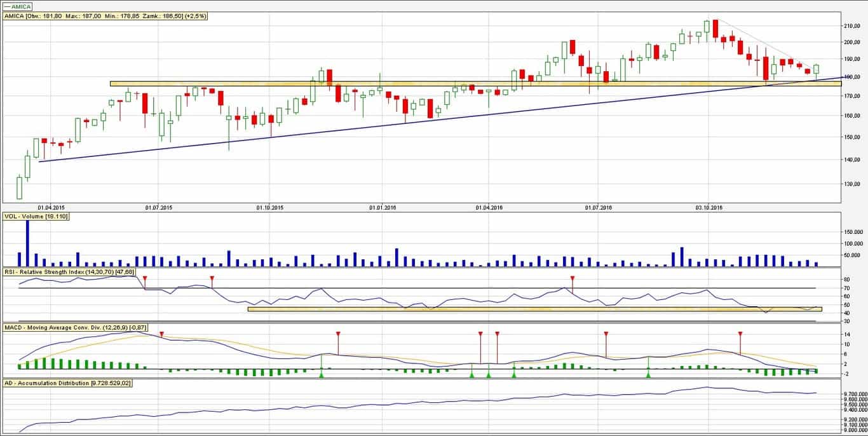
Task: Click the first red RSI signal marker
Action: pos(145,279)
